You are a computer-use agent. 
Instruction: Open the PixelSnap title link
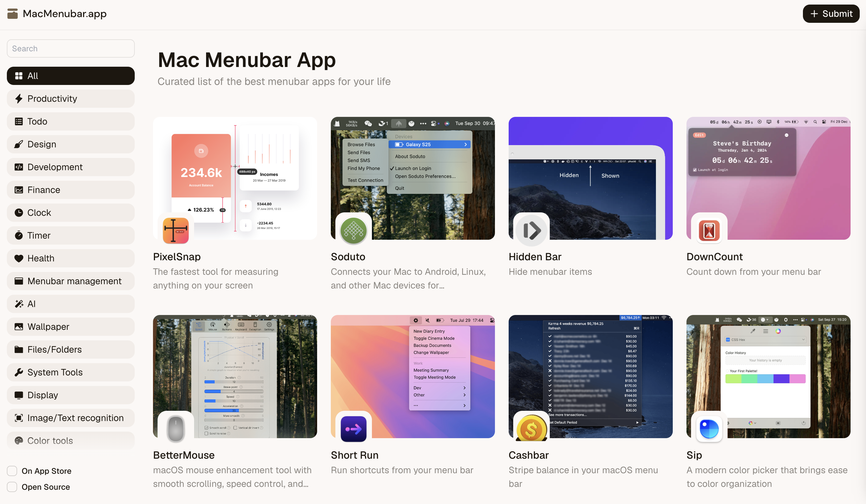point(177,257)
